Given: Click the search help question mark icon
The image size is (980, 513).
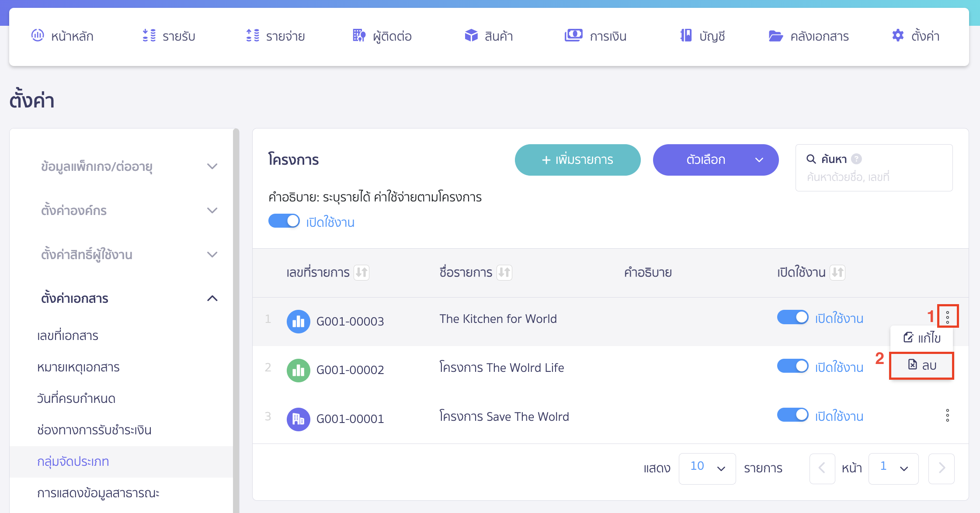Looking at the screenshot, I should [x=857, y=159].
